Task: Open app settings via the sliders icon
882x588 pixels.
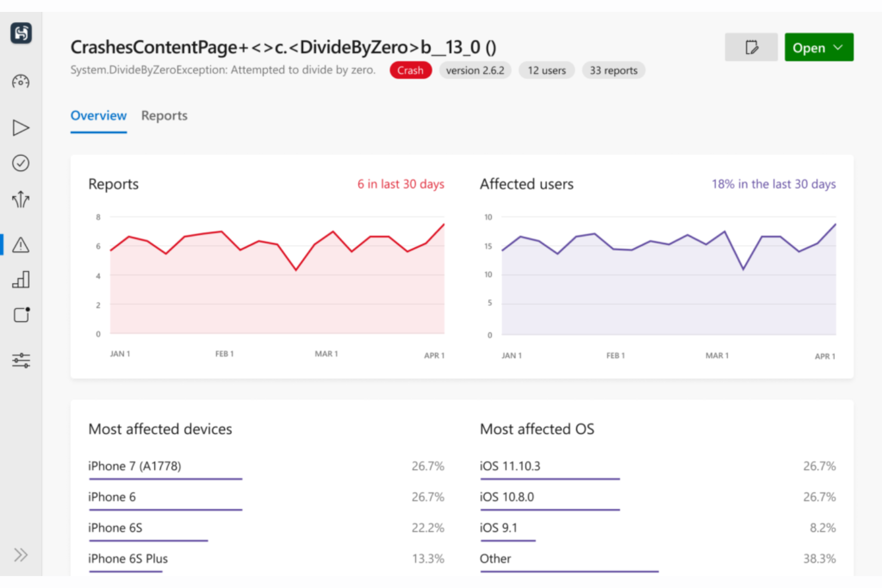Action: coord(20,360)
